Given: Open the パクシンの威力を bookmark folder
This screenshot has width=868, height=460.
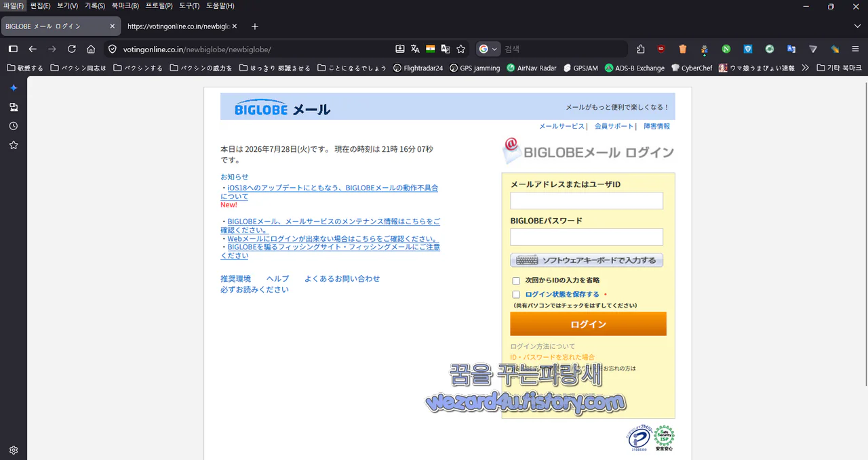Looking at the screenshot, I should click(201, 68).
